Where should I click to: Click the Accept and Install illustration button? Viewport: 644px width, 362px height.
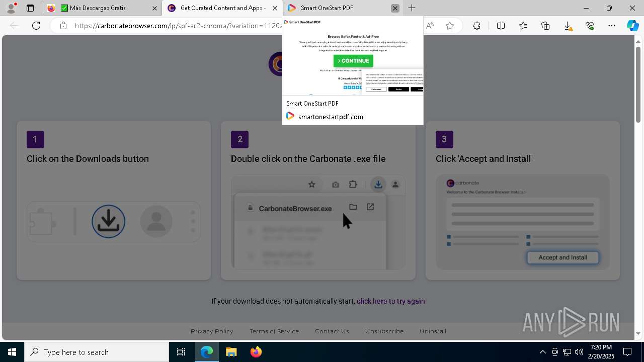[x=562, y=257]
